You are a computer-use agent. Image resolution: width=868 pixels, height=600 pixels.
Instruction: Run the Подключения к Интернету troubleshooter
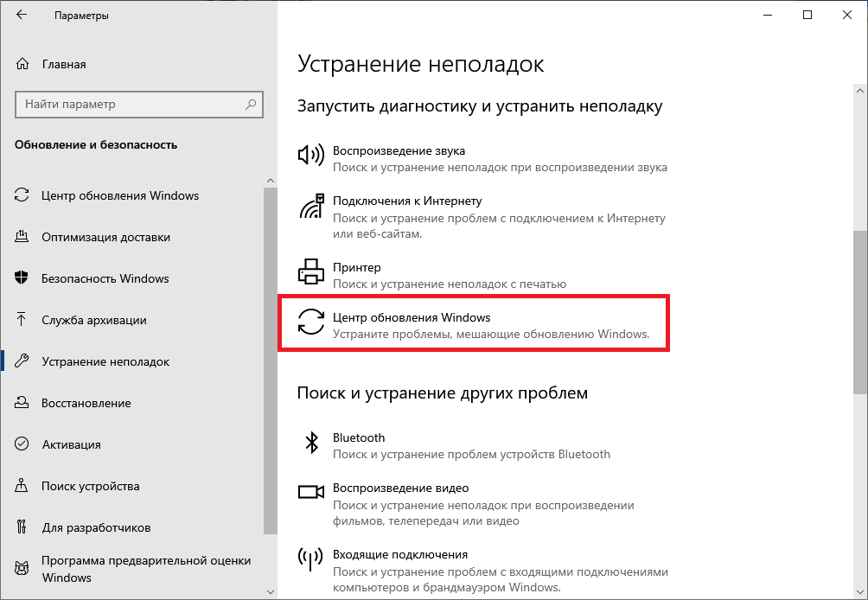(x=482, y=217)
